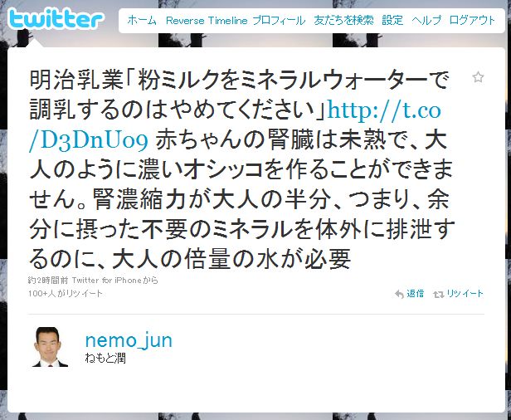Viewport: 511px width, 420px height.
Task: Open ヘルプ in the top bar
Action: [426, 20]
